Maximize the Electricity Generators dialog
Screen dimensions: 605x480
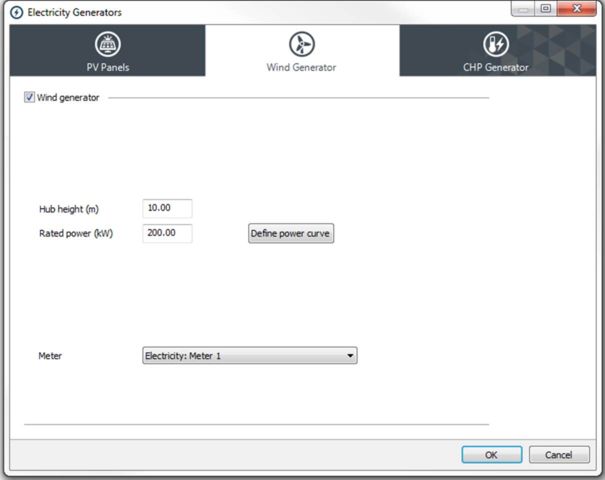click(x=546, y=9)
